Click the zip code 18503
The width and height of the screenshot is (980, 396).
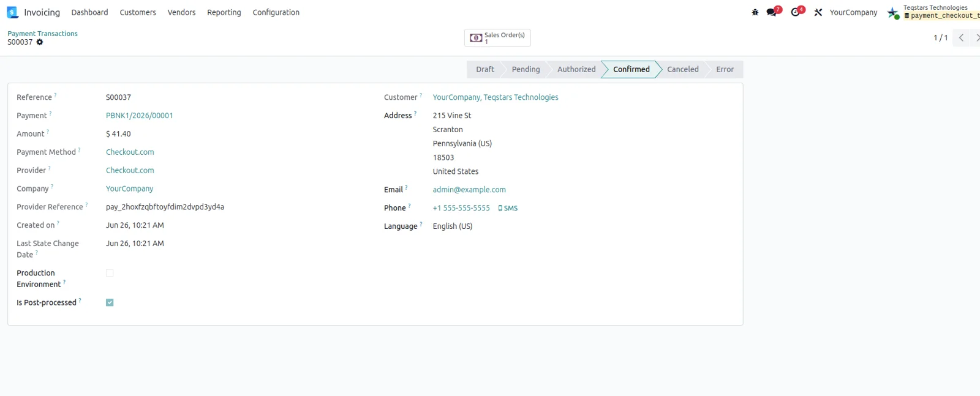point(443,158)
